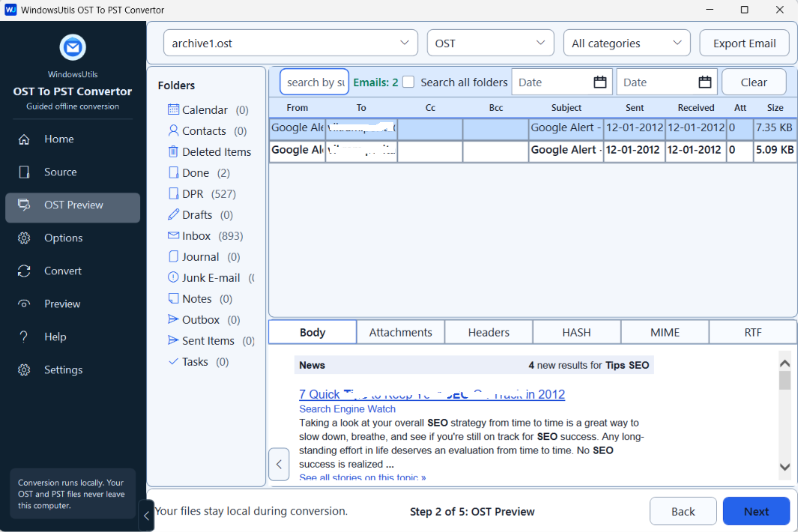Screen dimensions: 798x532
Task: Switch to the Attachments tab
Action: (401, 333)
